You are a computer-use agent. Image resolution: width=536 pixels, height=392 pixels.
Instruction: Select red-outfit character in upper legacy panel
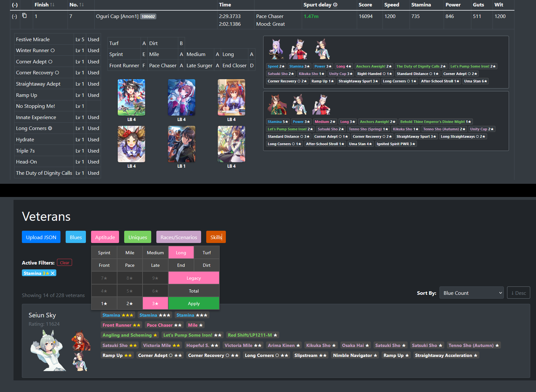[x=298, y=49]
